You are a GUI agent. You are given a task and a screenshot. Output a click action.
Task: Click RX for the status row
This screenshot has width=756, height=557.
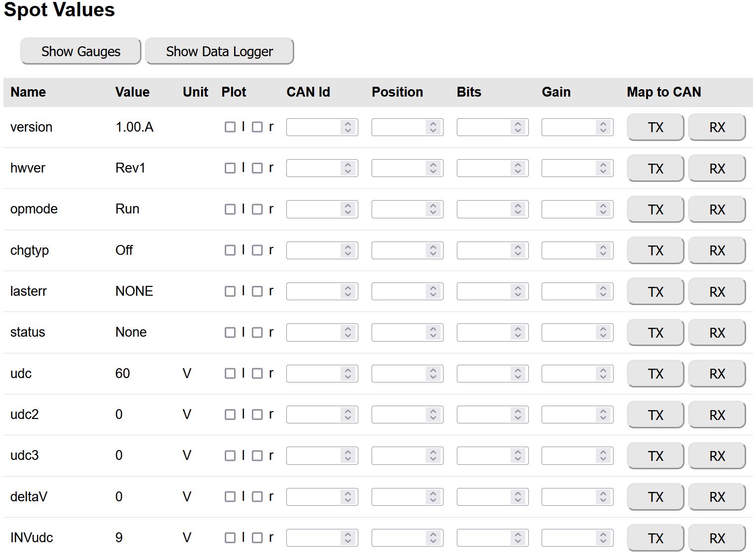(x=717, y=333)
